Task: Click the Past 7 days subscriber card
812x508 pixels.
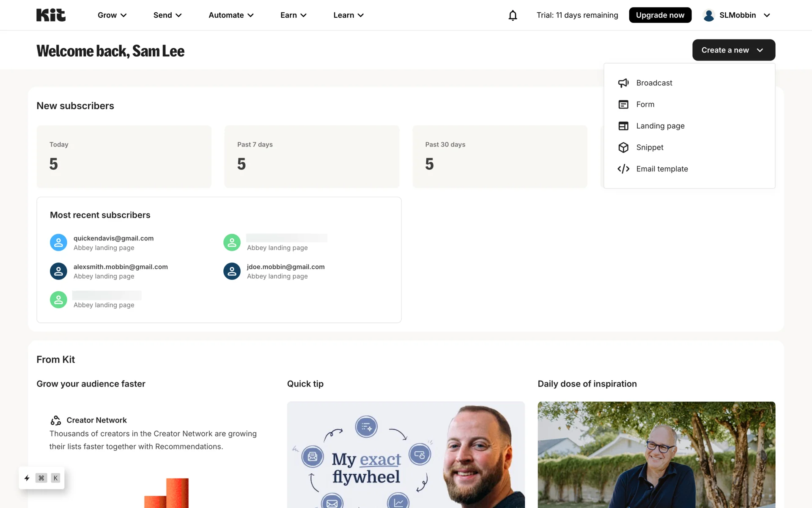Action: (312, 156)
